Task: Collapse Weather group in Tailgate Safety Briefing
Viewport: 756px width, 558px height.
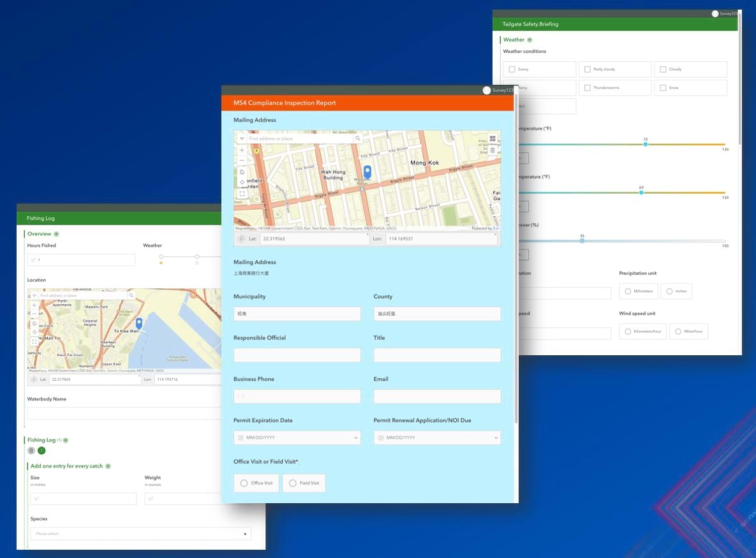Action: click(530, 40)
